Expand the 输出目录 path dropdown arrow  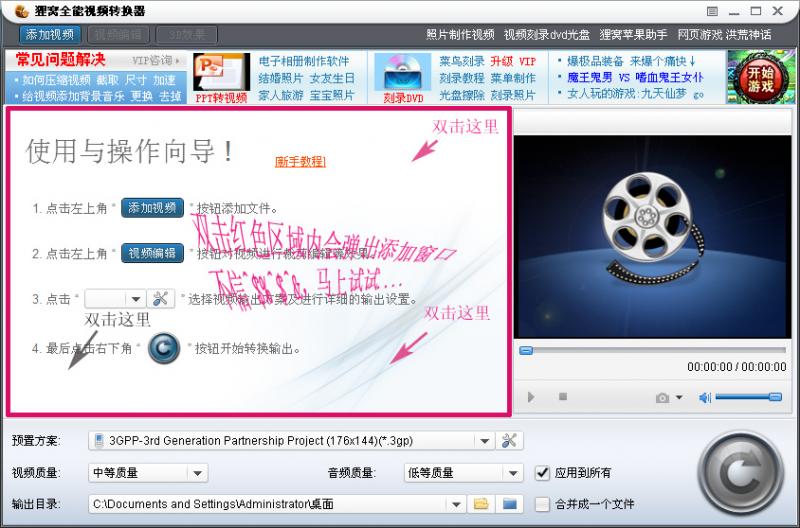(456, 505)
